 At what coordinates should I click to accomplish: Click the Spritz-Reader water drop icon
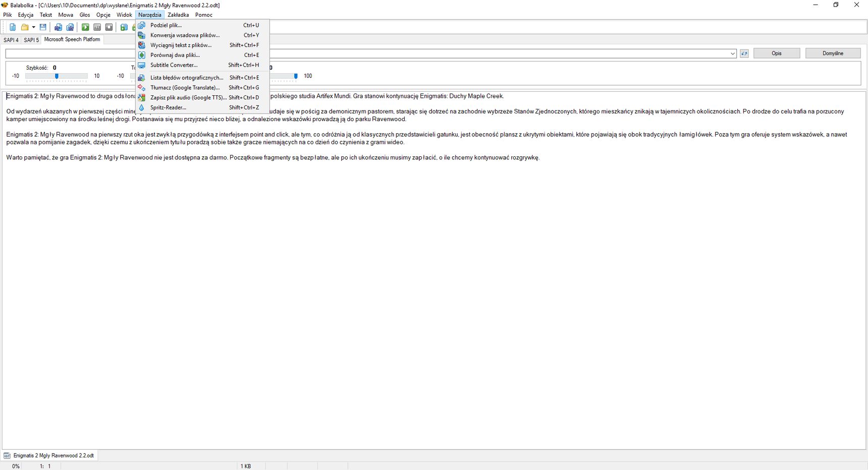(142, 107)
